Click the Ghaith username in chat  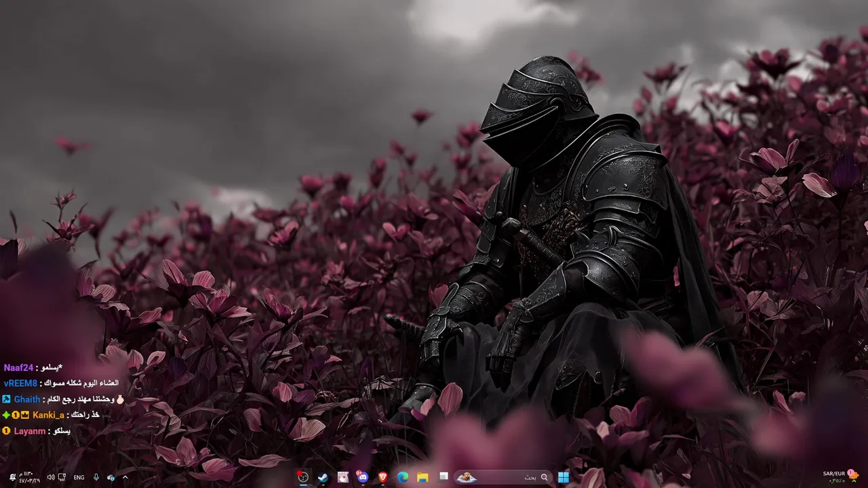click(x=27, y=399)
